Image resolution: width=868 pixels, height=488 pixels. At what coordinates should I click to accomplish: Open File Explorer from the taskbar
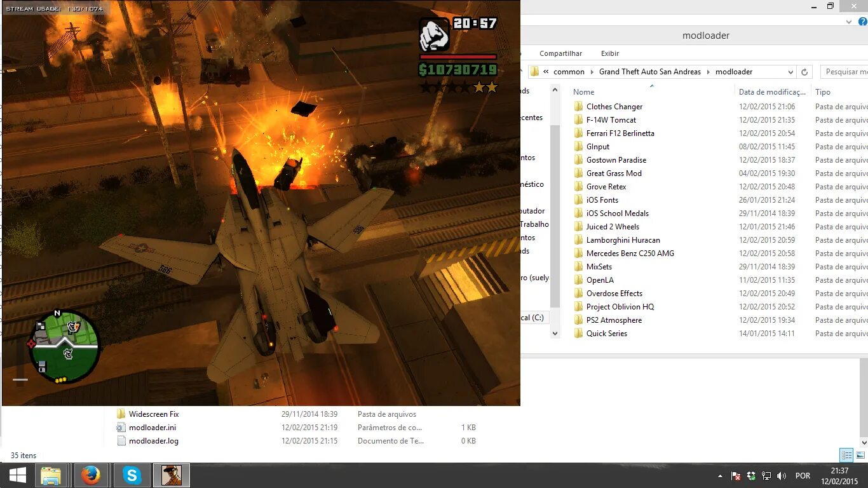tap(50, 475)
